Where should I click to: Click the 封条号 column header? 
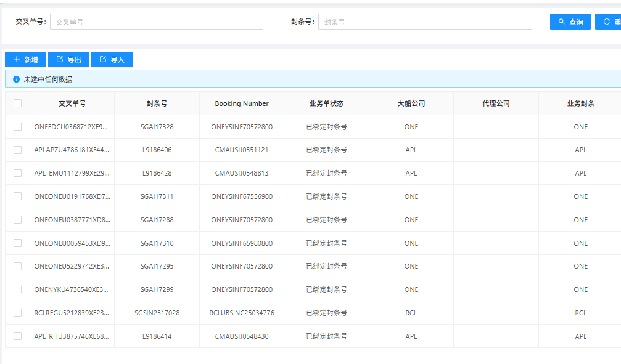157,103
